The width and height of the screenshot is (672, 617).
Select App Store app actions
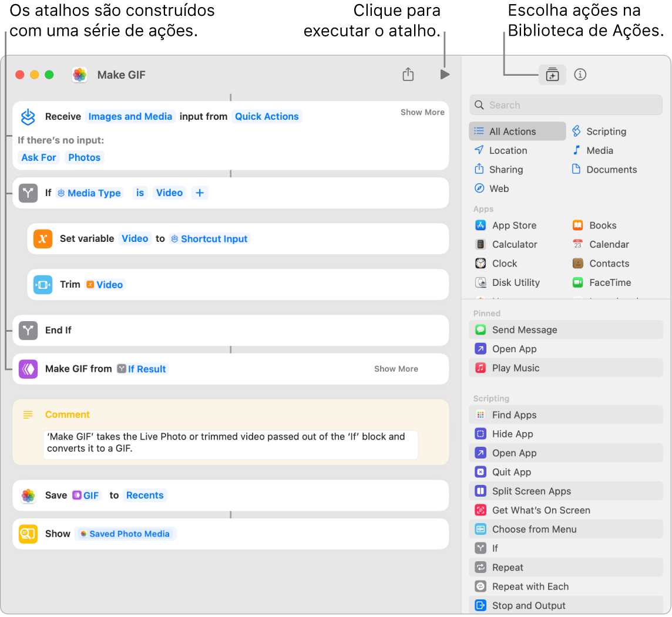point(514,225)
